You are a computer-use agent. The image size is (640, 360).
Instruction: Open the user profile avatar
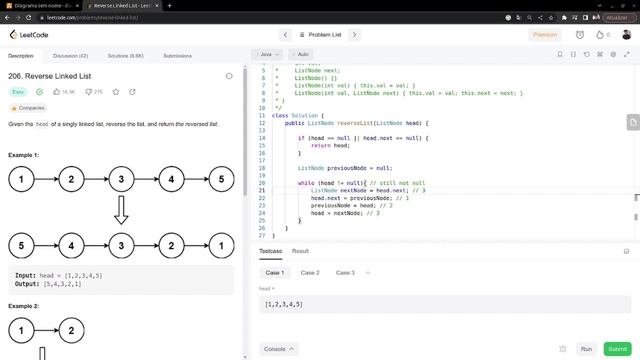pos(627,35)
